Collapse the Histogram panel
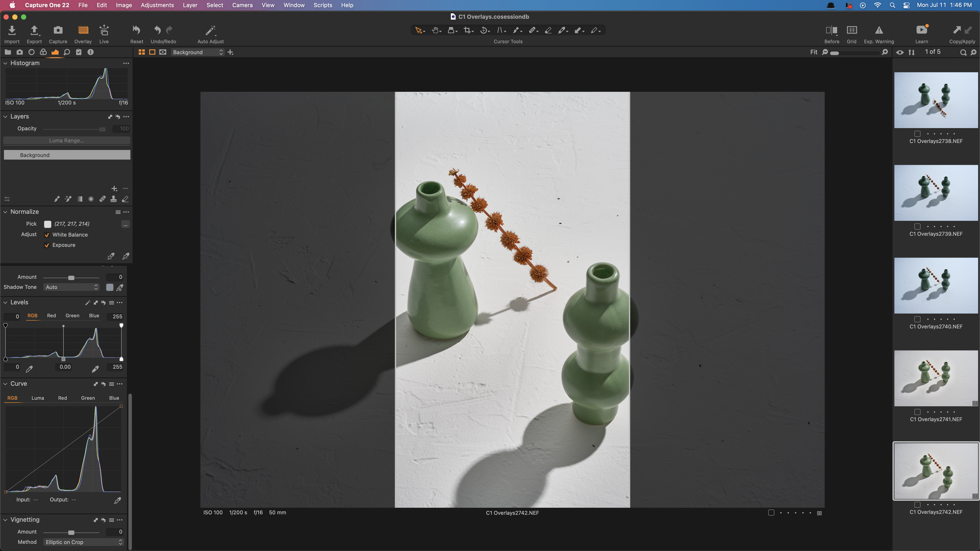Image resolution: width=980 pixels, height=551 pixels. click(5, 63)
